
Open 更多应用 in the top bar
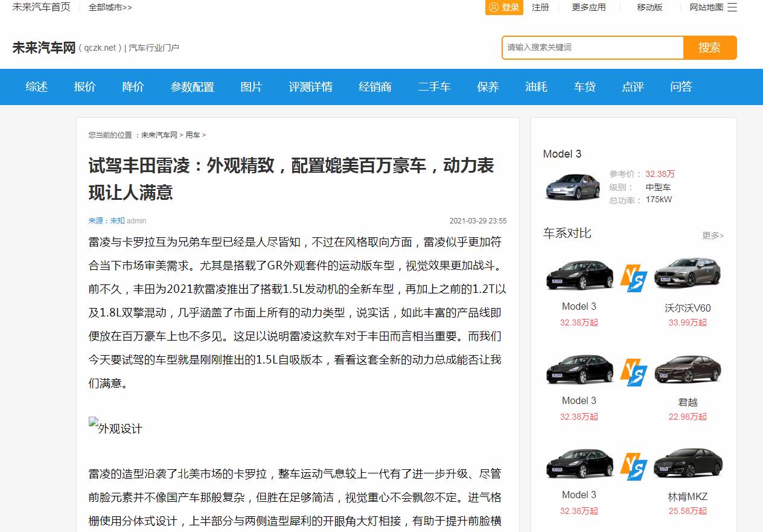(589, 7)
